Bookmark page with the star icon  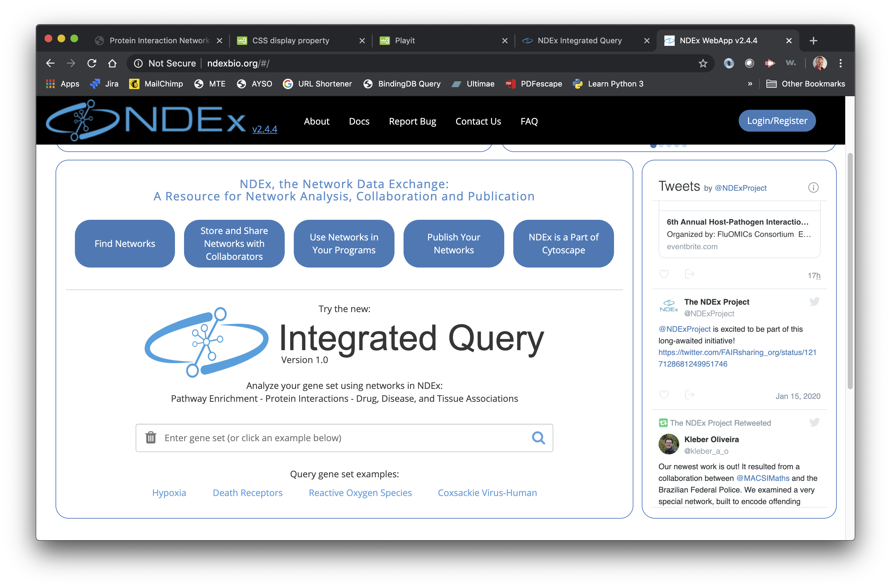(x=703, y=63)
